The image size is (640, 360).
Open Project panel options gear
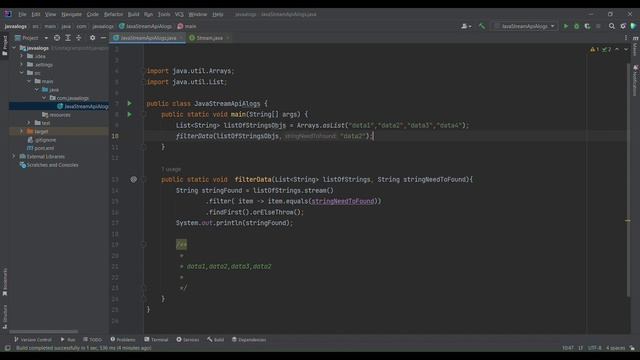[x=93, y=38]
